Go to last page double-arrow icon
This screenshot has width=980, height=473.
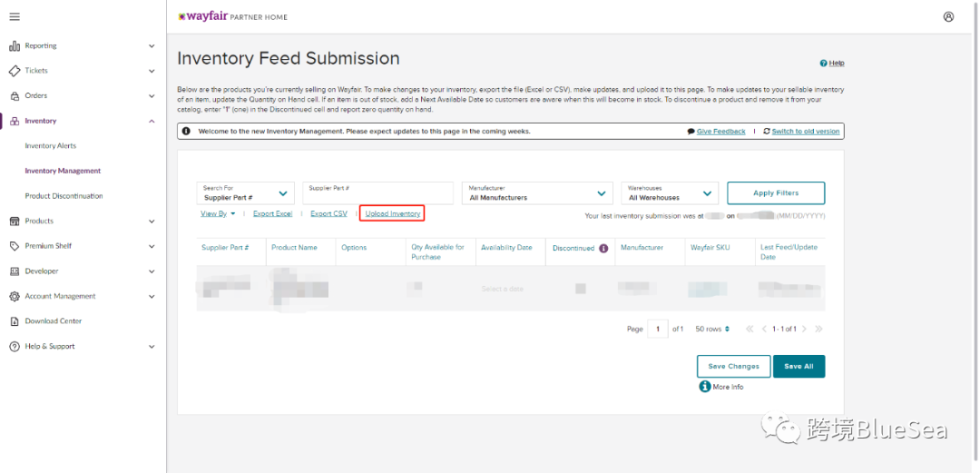pos(818,329)
